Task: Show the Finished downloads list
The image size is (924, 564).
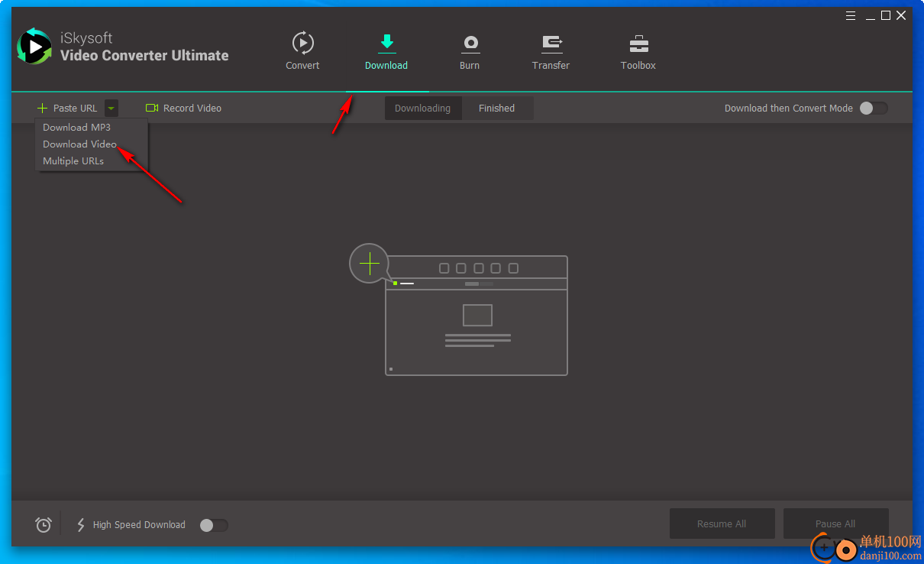Action: click(x=496, y=109)
